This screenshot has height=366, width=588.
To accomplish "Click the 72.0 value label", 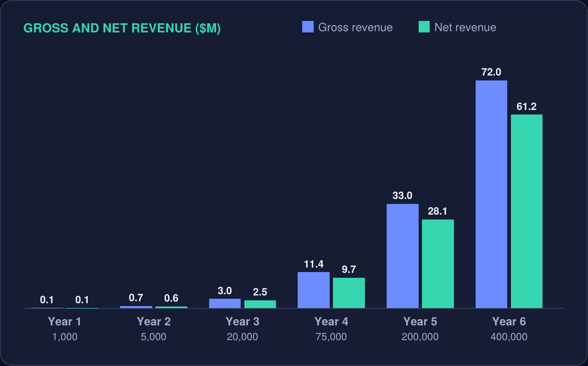I will (x=491, y=72).
